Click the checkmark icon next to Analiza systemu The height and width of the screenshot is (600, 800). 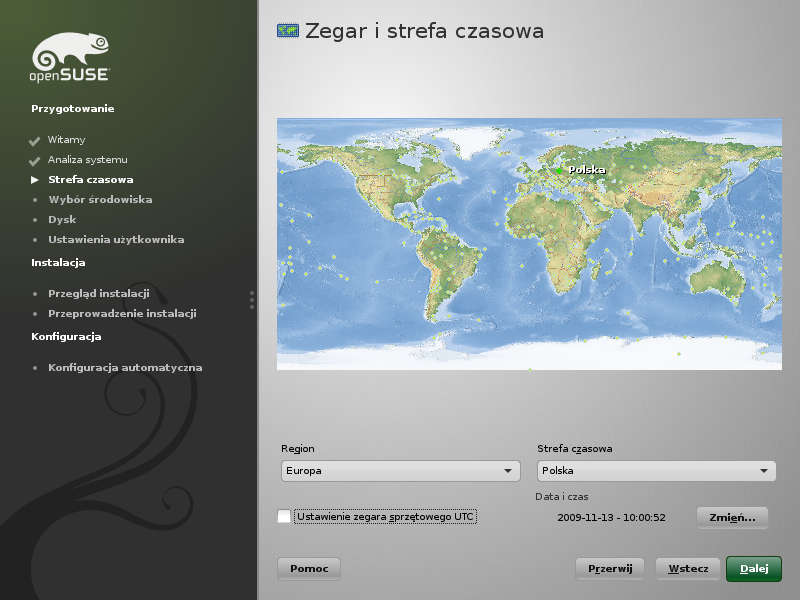click(35, 160)
